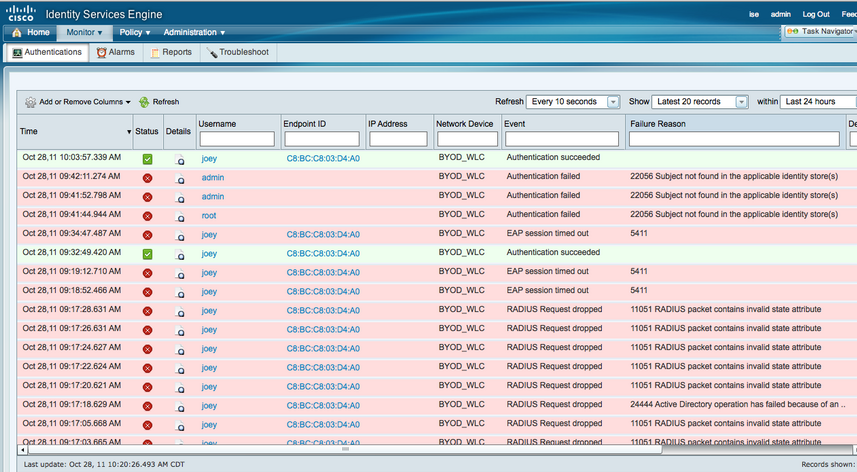Open details icon for first admin row

(180, 178)
